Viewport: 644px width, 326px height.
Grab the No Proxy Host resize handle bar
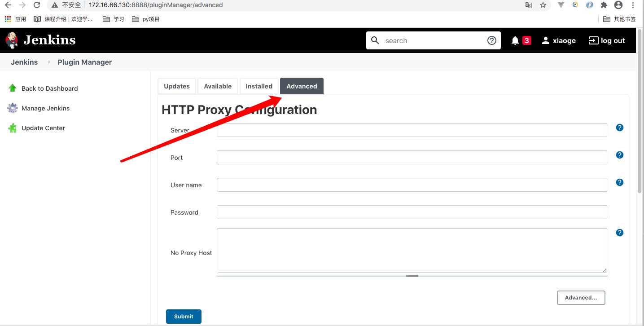412,276
